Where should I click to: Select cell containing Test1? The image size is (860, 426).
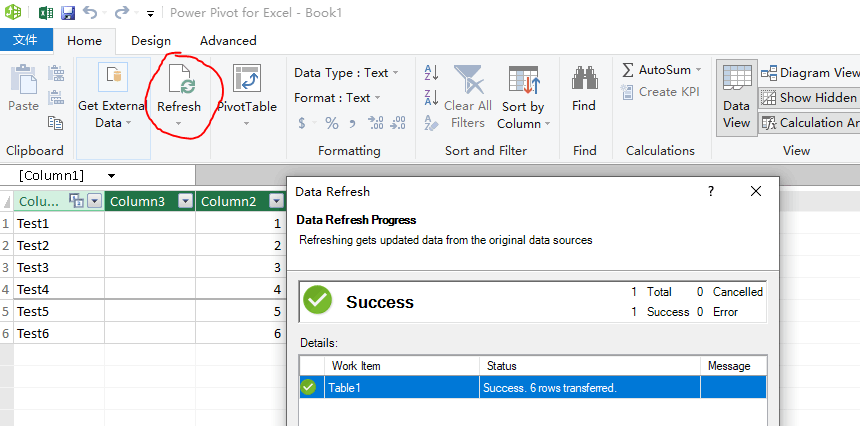(59, 223)
